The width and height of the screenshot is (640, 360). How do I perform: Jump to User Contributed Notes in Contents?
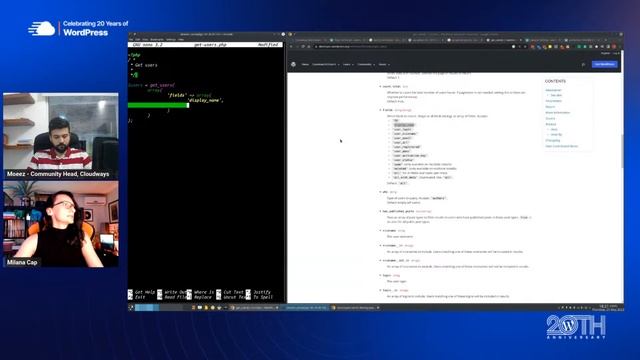click(x=562, y=146)
